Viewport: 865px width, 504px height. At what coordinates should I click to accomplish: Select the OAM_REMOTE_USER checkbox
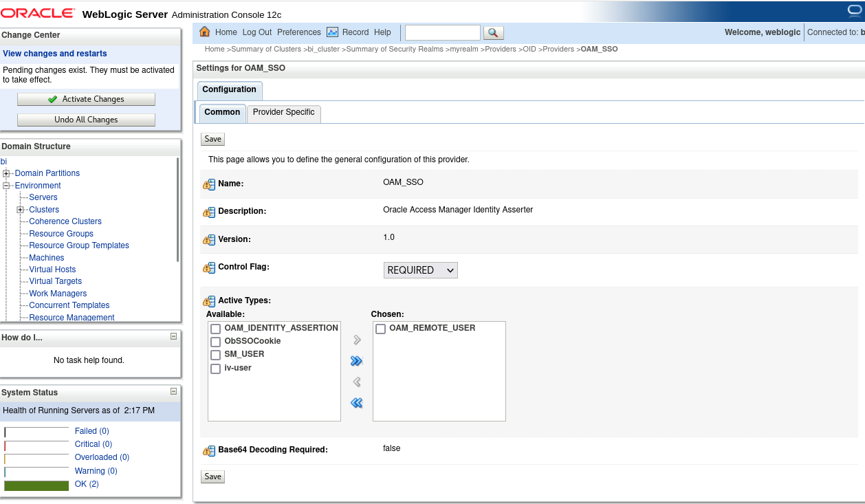pyautogui.click(x=380, y=329)
